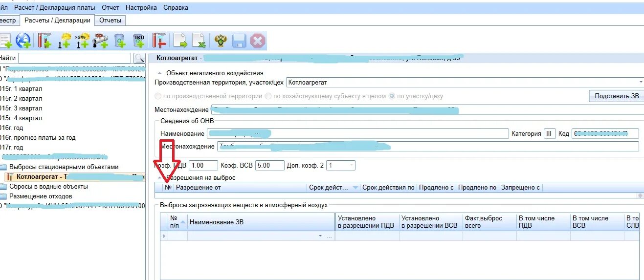Click Установлено в разрешении ПДВ column header
This screenshot has height=280, width=644.
[x=367, y=222]
